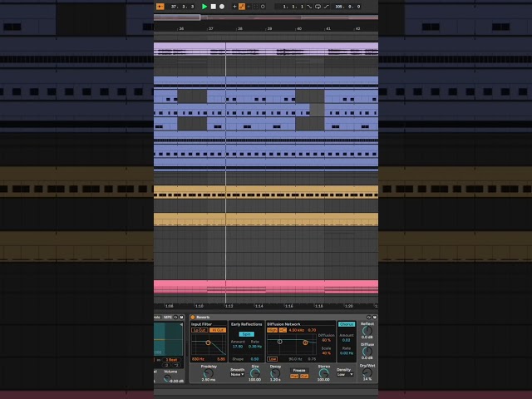Click the Volume knob on left device
The image size is (532, 399).
(x=168, y=379)
